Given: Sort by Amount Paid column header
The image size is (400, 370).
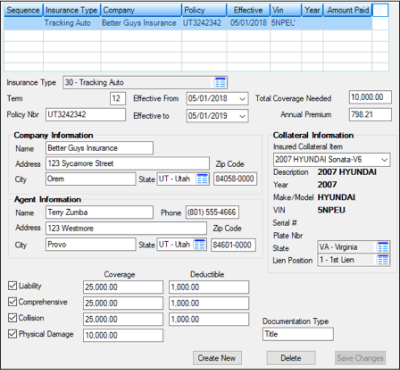Looking at the screenshot, I should tap(348, 10).
